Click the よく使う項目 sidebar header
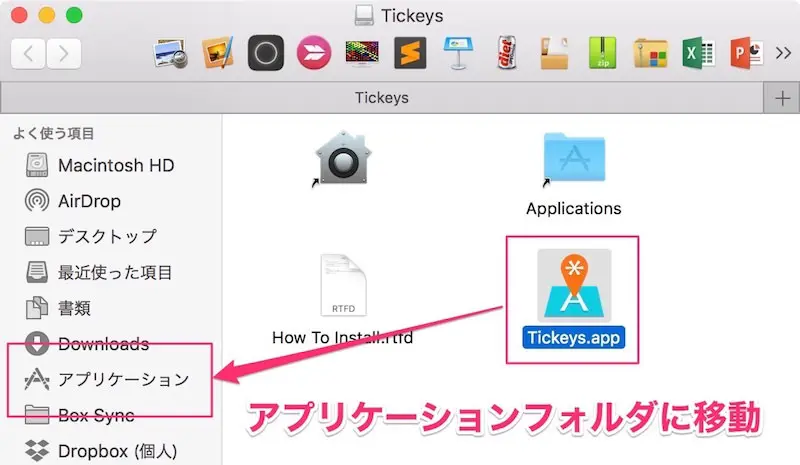This screenshot has width=800, height=465. point(54,133)
